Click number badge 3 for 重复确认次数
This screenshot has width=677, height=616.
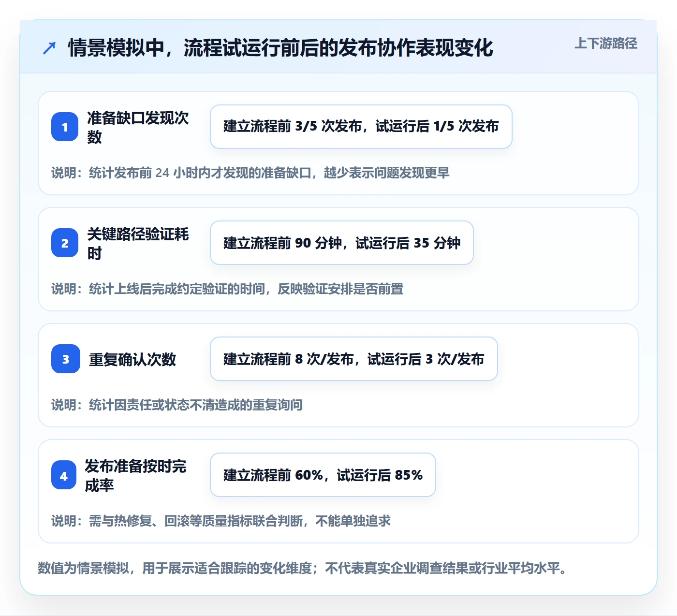[x=66, y=359]
